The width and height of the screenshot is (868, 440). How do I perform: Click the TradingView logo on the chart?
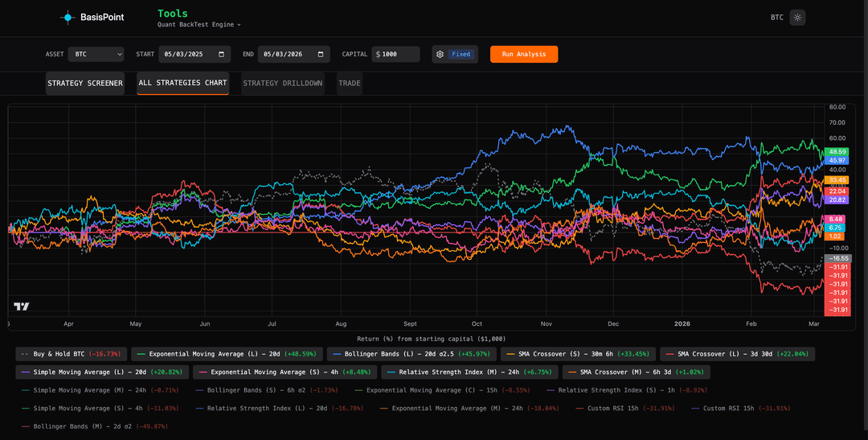pyautogui.click(x=22, y=306)
